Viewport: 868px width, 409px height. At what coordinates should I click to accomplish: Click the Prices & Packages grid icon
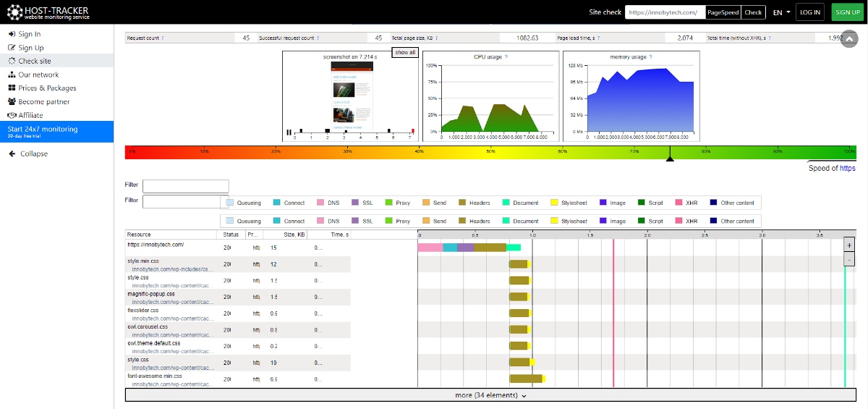12,88
